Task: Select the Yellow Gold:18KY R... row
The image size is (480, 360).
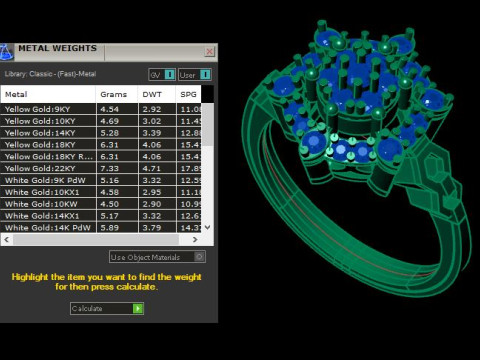Action: 101,157
